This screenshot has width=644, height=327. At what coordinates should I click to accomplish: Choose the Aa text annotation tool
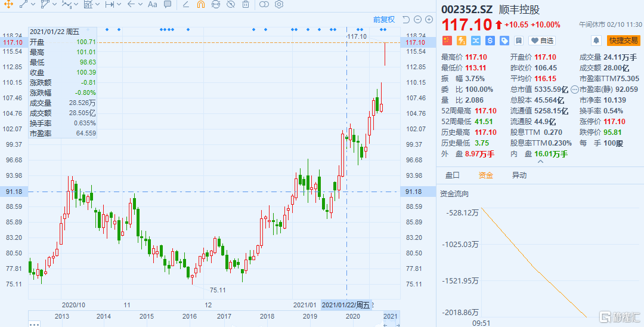coord(153,5)
